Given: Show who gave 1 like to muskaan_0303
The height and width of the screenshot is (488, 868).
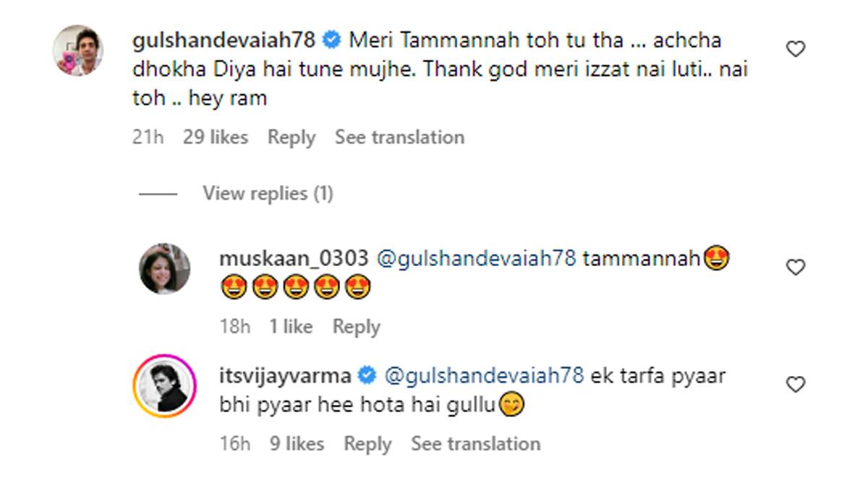Looking at the screenshot, I should tap(291, 327).
